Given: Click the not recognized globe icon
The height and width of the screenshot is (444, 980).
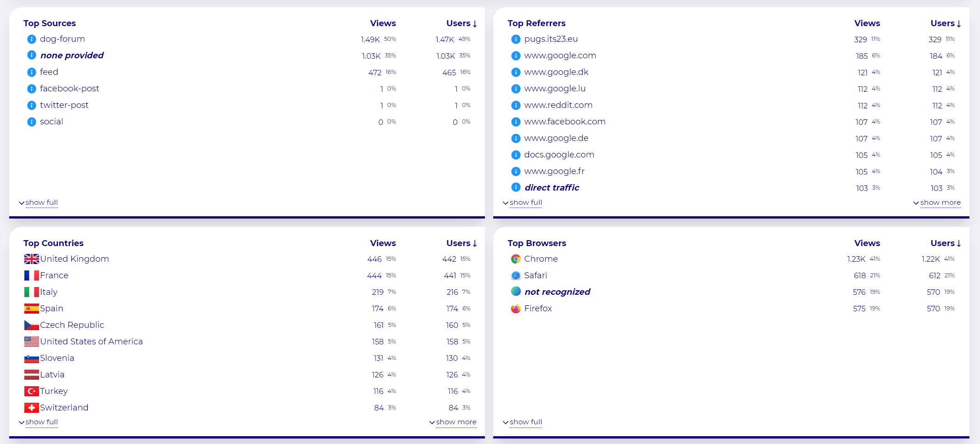Looking at the screenshot, I should (x=516, y=291).
